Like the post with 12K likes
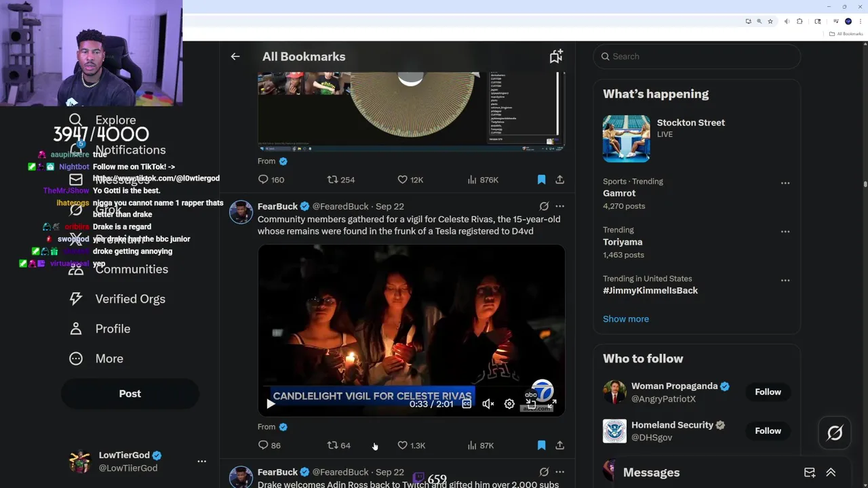Screen dimensions: 868x488 click(410, 180)
